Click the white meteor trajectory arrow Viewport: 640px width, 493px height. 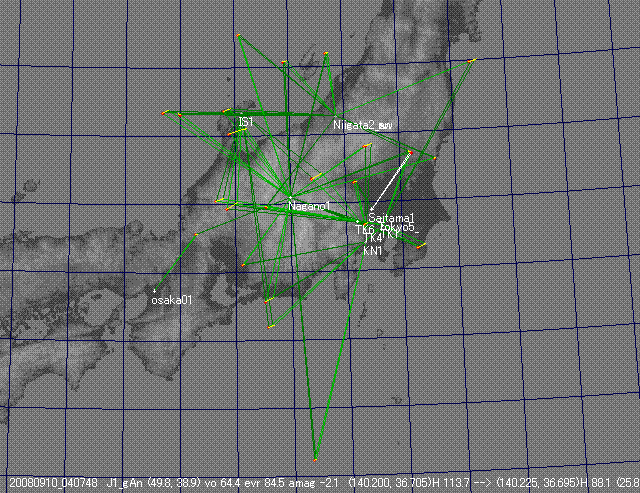390,182
